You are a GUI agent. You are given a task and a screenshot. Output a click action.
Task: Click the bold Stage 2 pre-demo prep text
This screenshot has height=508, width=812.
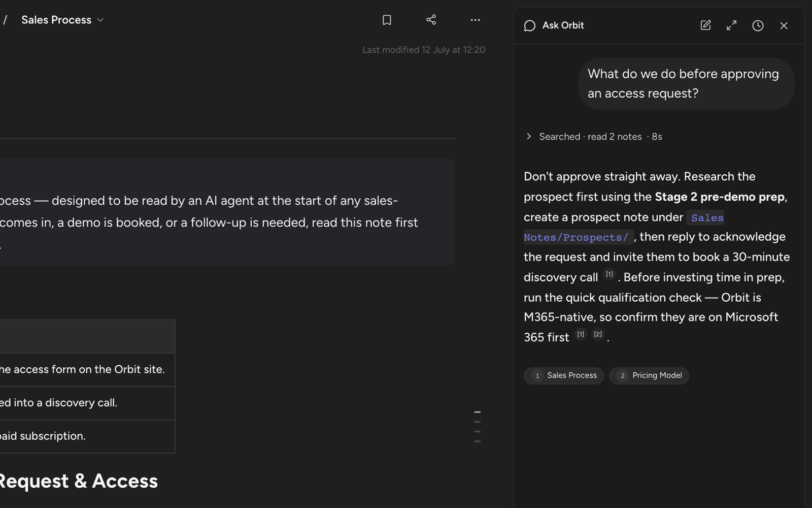coord(720,197)
